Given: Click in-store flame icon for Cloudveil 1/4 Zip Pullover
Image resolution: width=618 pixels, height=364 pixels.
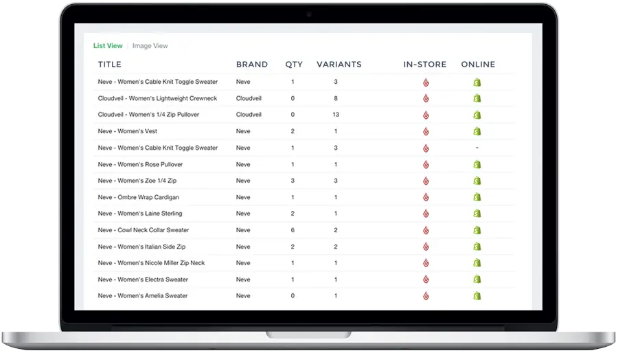Looking at the screenshot, I should (426, 115).
